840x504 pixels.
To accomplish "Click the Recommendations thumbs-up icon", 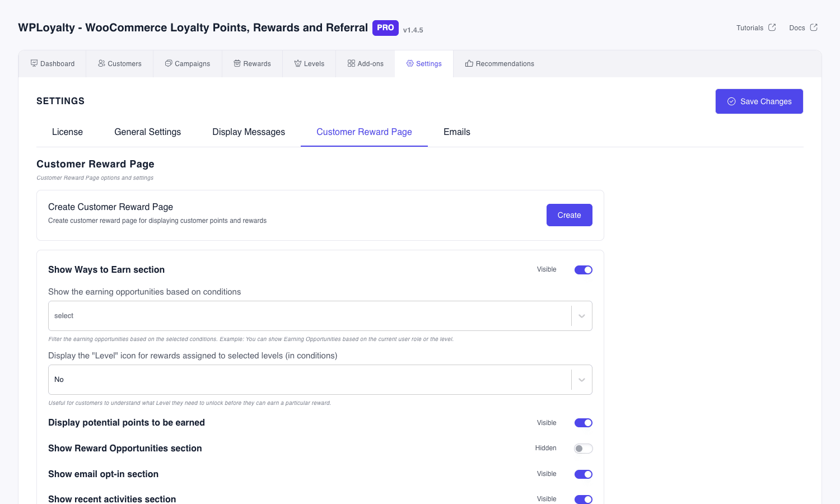I will 469,63.
